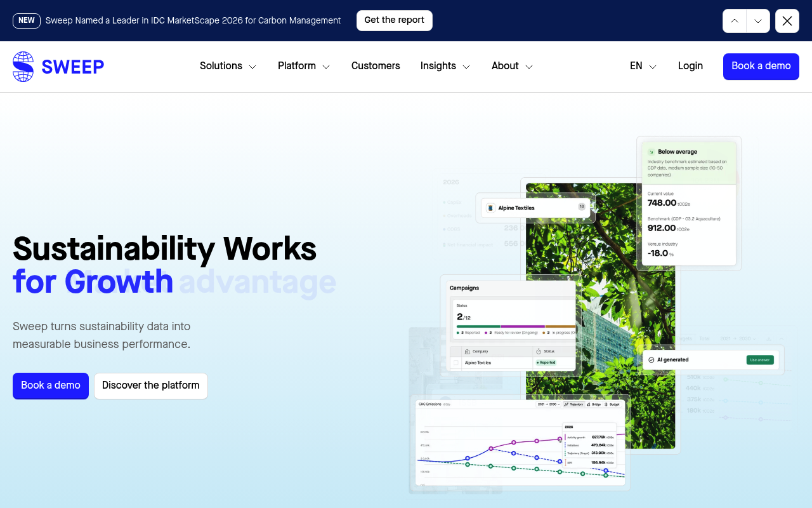Click the green Reported progress segment

point(478,326)
